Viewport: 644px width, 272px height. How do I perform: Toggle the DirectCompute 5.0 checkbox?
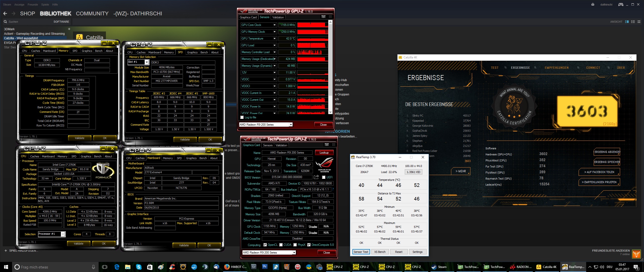[x=309, y=245]
